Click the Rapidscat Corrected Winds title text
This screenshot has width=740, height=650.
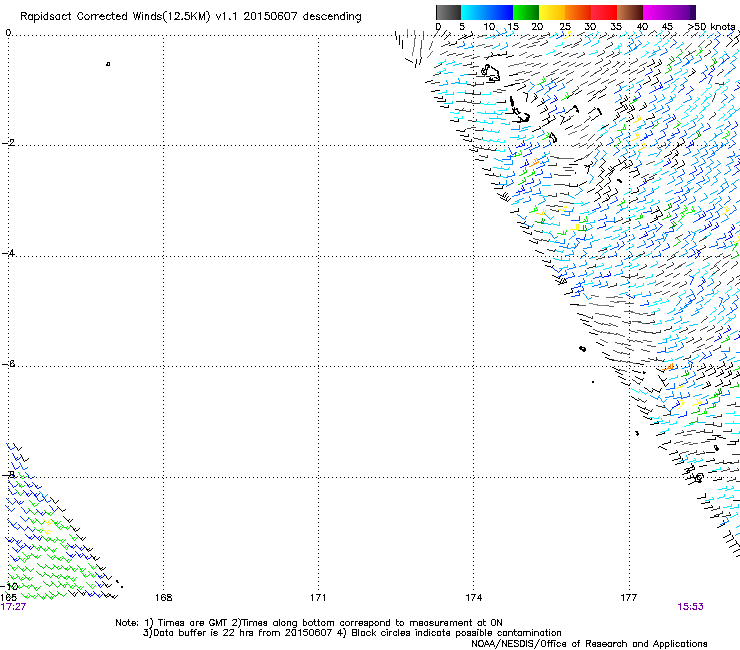click(x=191, y=17)
